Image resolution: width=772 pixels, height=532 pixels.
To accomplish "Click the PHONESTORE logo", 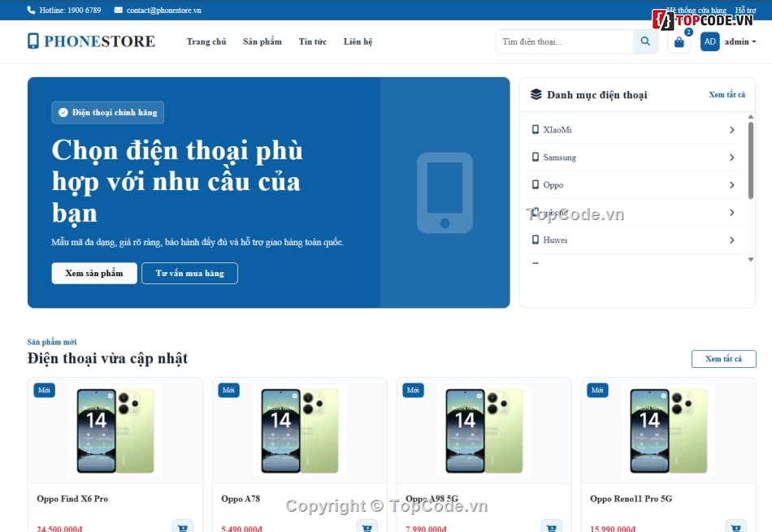I will 91,41.
